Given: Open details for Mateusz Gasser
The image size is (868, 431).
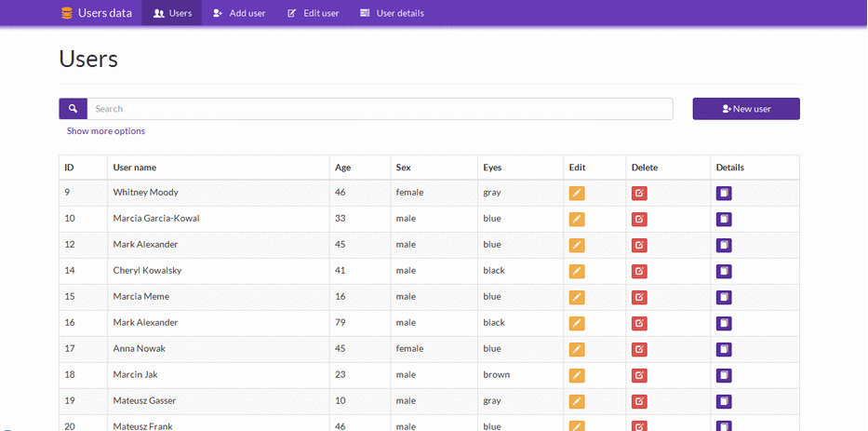Looking at the screenshot, I should click(x=724, y=401).
